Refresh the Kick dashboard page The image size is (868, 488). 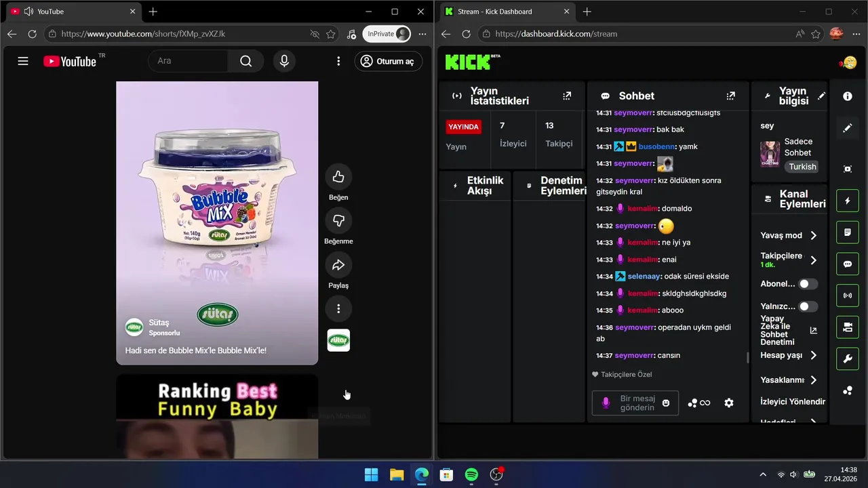(466, 34)
